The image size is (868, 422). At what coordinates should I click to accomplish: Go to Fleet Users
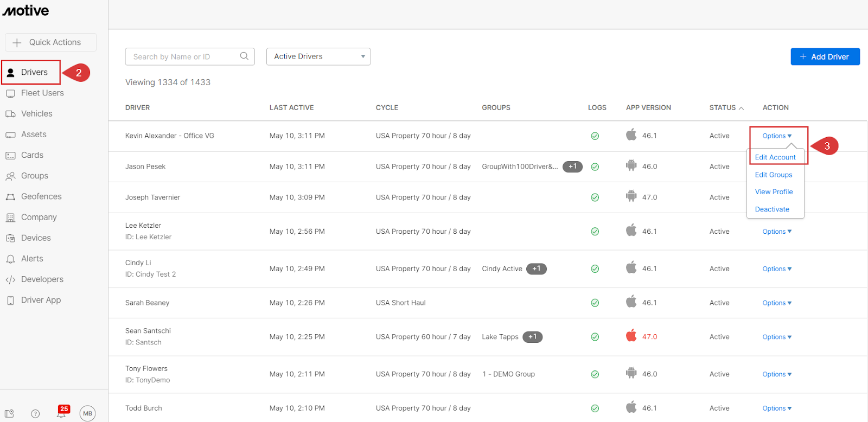[35, 93]
